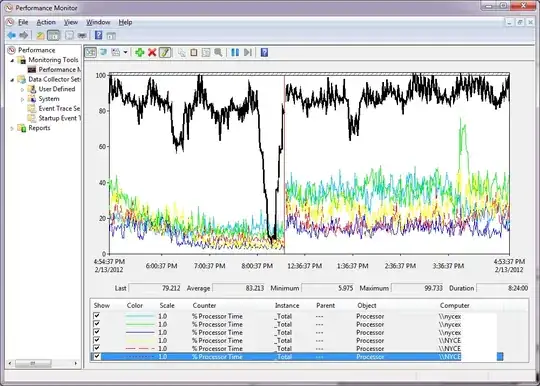Image resolution: width=540 pixels, height=386 pixels.
Task: Click the cyan color line sample
Action: 140,316
